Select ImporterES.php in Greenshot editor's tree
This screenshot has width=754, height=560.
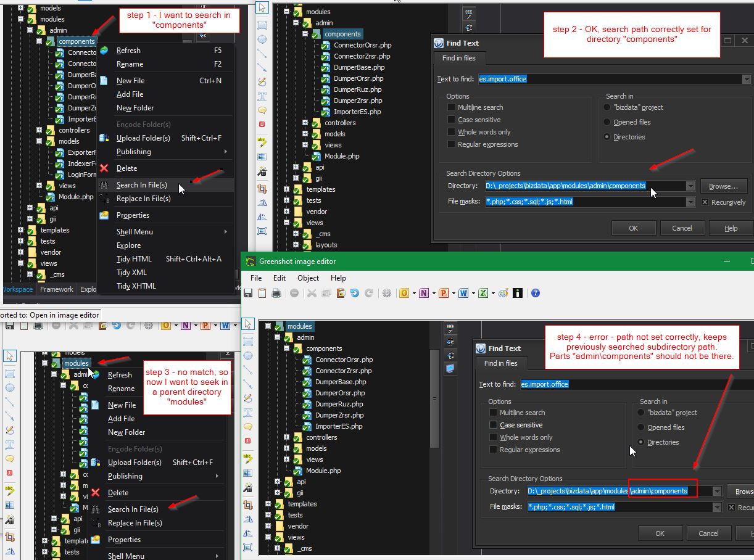(x=339, y=426)
